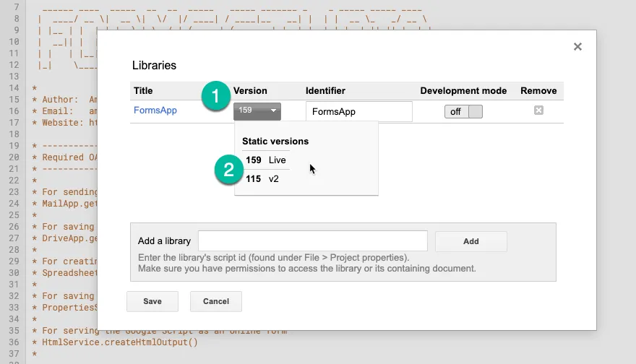This screenshot has height=364, width=636.
Task: Open the FormsApp library link
Action: (155, 110)
